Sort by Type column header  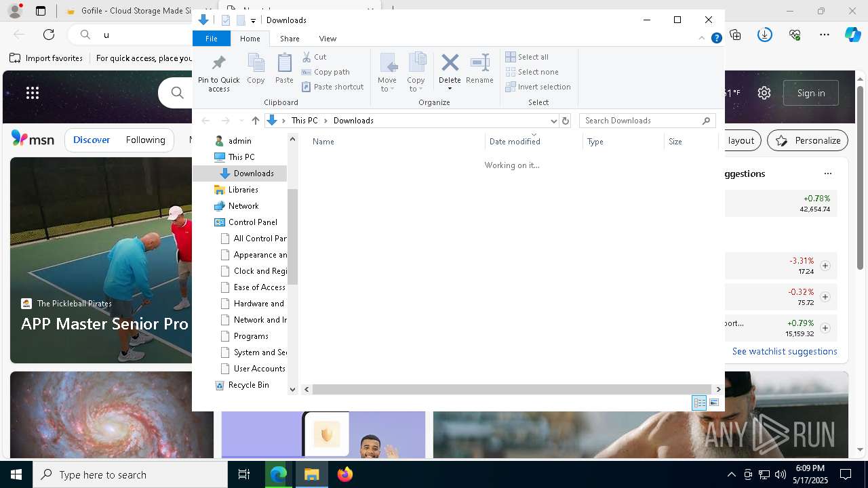coord(623,142)
